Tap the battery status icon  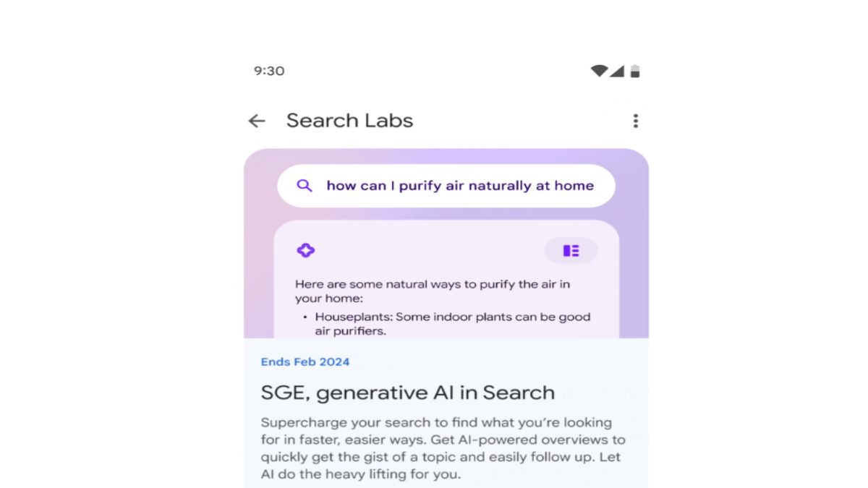coord(635,71)
